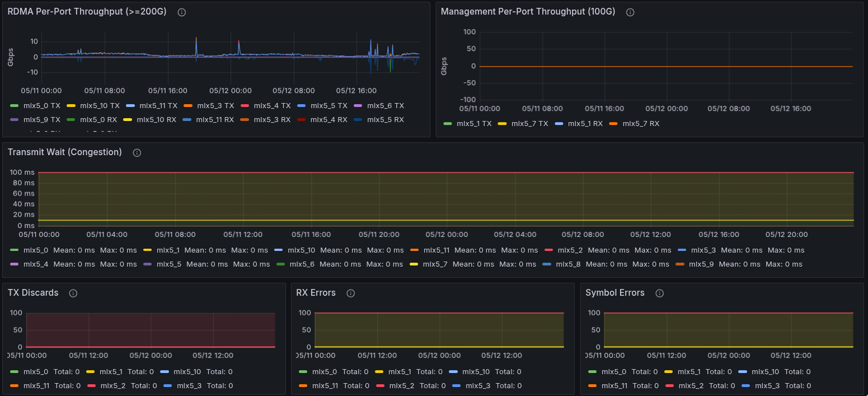Toggle mlx5_0 in TX Discards legend
The image size is (868, 396).
(x=36, y=371)
